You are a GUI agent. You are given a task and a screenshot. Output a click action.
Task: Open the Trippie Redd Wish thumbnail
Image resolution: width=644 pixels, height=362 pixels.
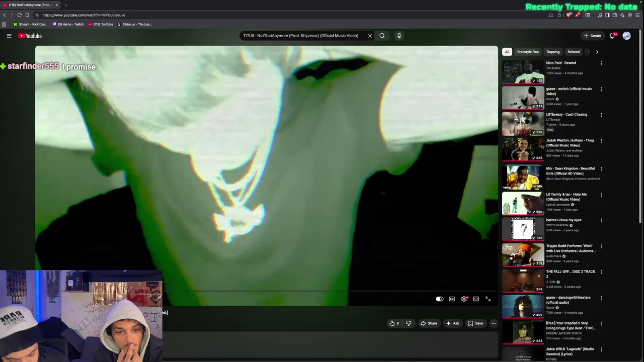[523, 255]
